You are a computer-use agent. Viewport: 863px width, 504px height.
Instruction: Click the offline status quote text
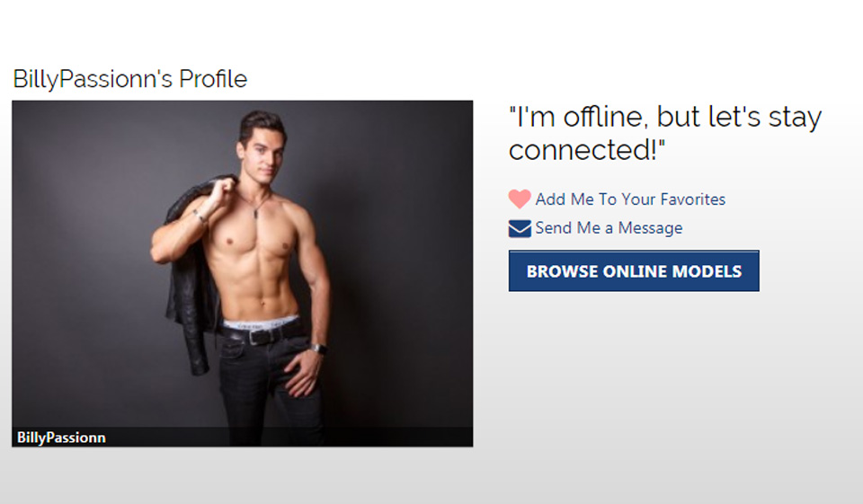pos(665,133)
